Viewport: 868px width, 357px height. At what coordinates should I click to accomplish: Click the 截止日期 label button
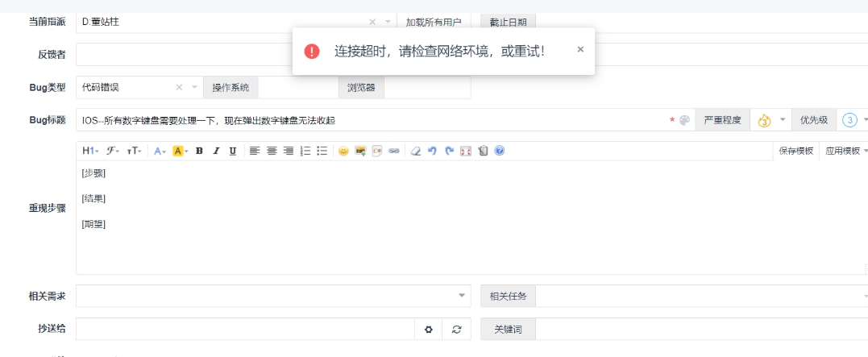point(508,22)
